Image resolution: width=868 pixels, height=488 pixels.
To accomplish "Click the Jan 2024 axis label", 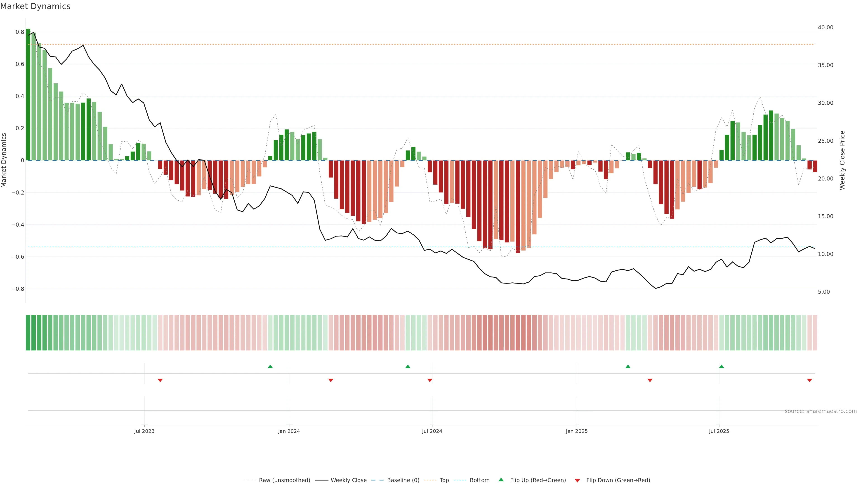I will point(289,431).
